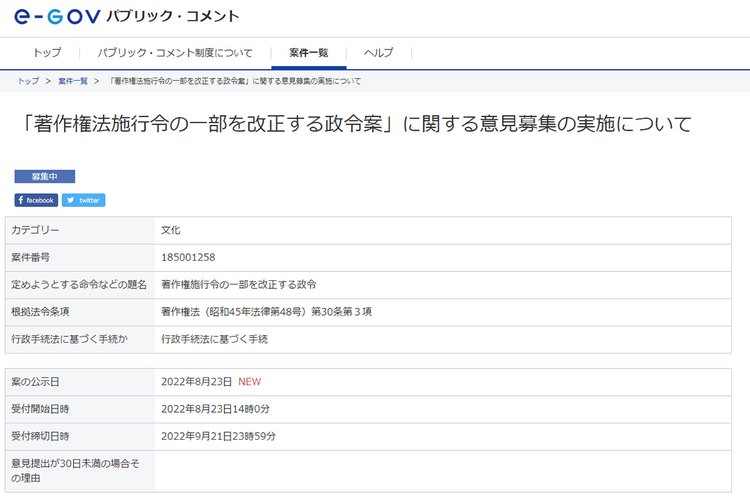750x501 pixels.
Task: Click the red NEW label
Action: tap(249, 382)
